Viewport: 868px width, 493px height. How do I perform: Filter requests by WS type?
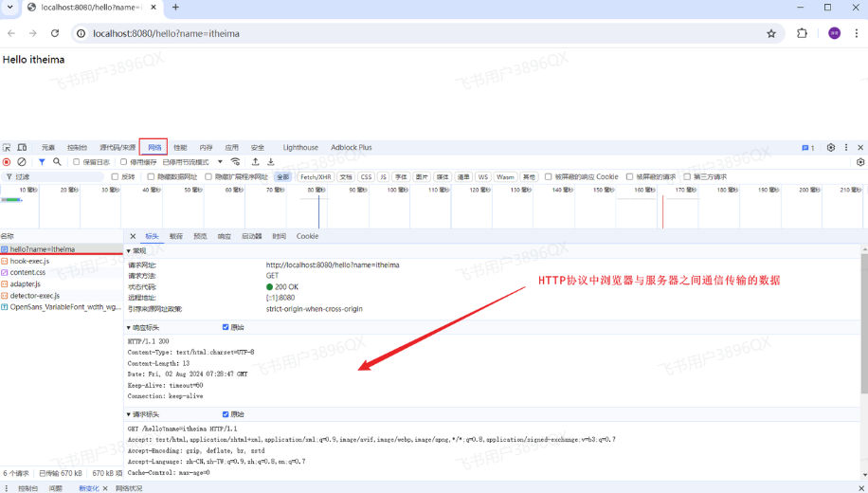pyautogui.click(x=482, y=176)
